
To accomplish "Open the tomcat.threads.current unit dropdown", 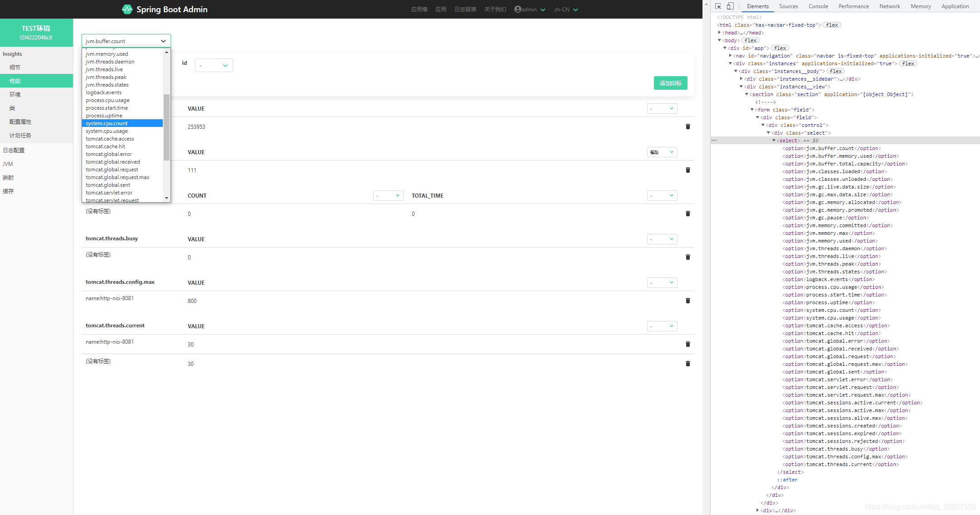I will pos(662,326).
